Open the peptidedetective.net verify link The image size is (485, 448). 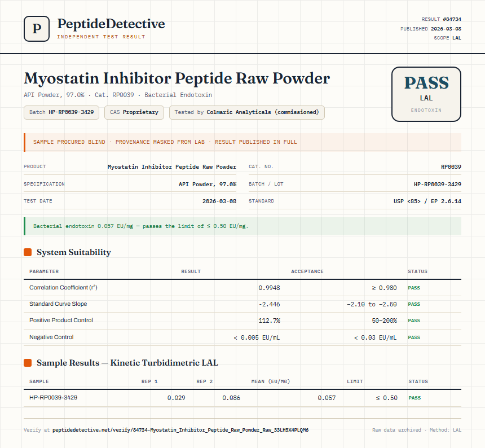pyautogui.click(x=180, y=430)
